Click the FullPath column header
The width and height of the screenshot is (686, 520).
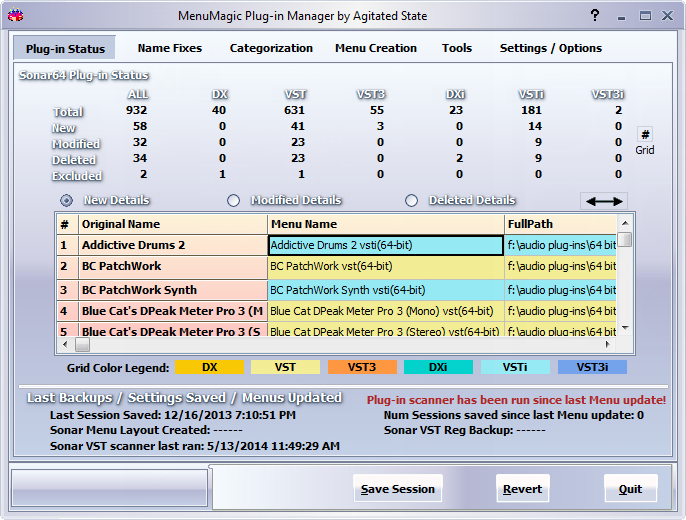(560, 224)
